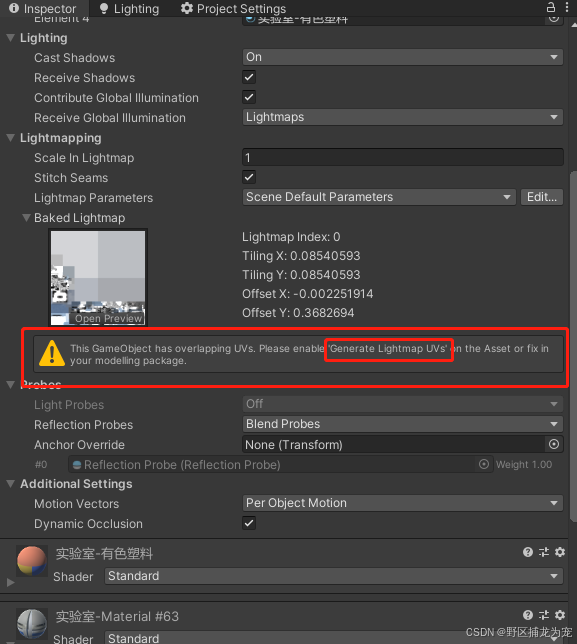Toggle the Stitch Seams checkbox
Image resolution: width=577 pixels, height=644 pixels.
click(x=249, y=177)
